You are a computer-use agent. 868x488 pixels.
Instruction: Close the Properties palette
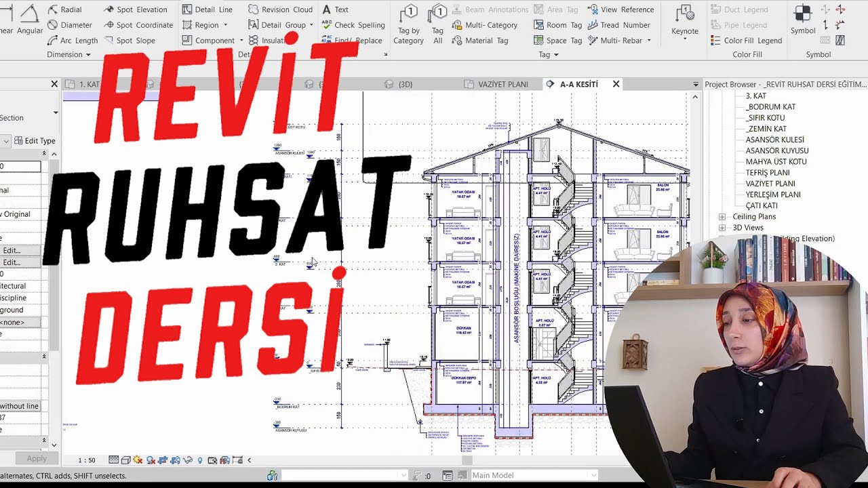54,84
